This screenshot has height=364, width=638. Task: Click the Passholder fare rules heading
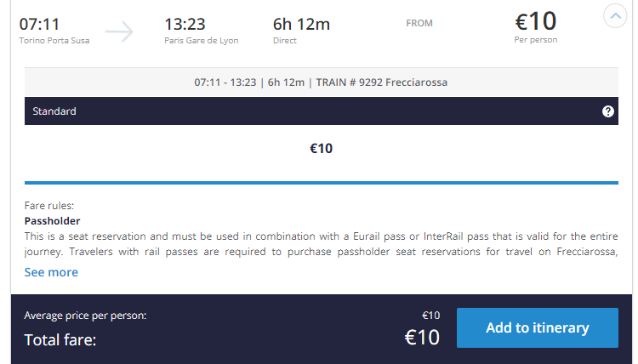click(53, 221)
